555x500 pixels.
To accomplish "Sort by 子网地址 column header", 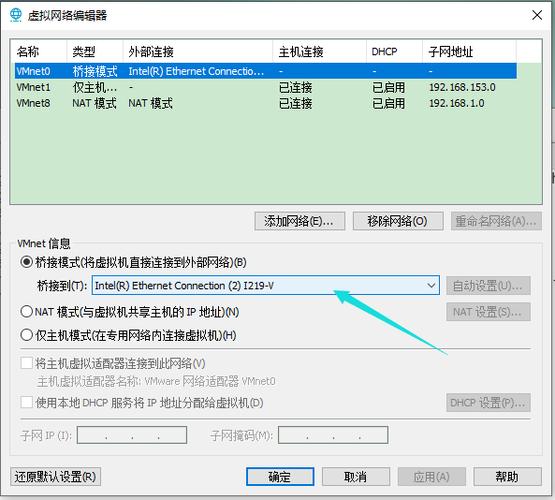I will 469,52.
